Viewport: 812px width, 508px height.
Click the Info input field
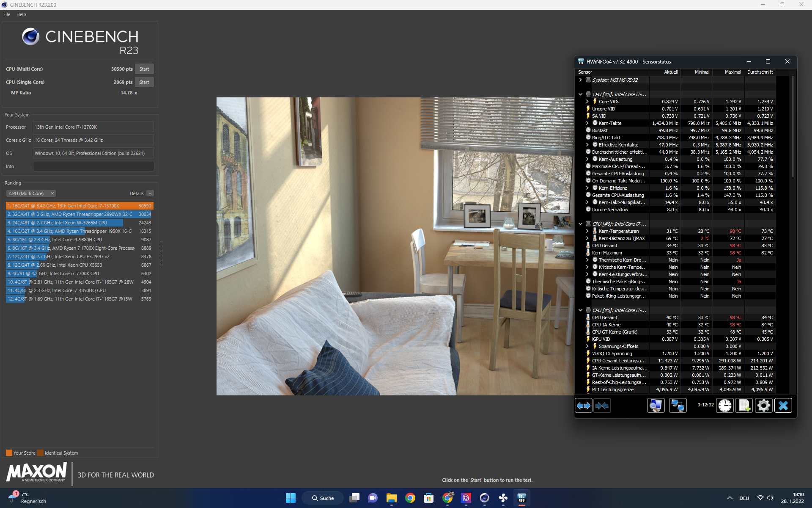93,166
